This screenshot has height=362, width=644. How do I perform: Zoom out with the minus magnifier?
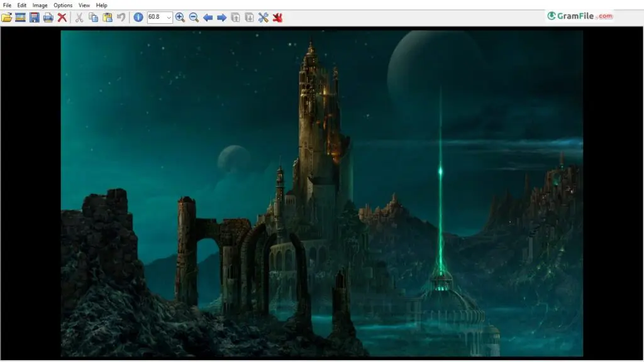click(194, 17)
